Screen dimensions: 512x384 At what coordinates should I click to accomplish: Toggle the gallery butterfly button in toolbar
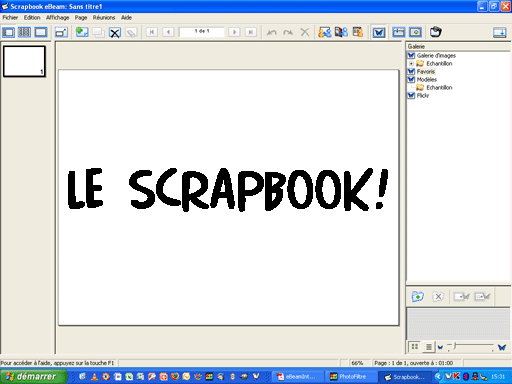379,32
